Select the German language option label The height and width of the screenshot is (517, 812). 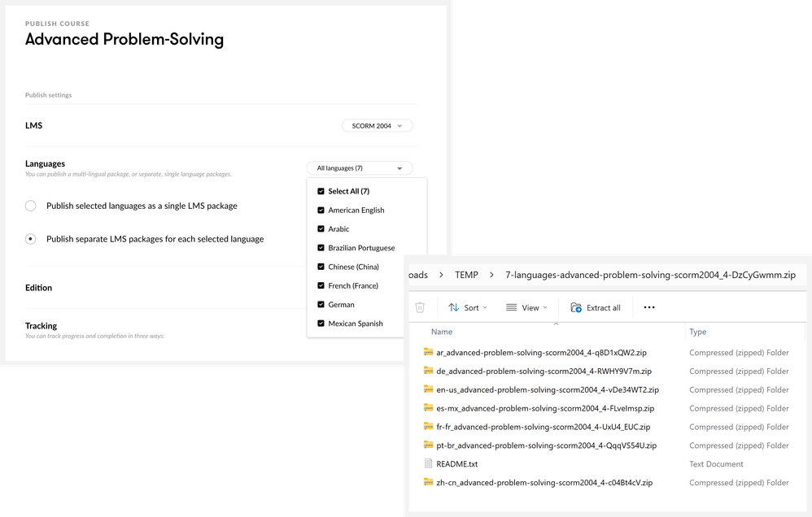pos(341,305)
